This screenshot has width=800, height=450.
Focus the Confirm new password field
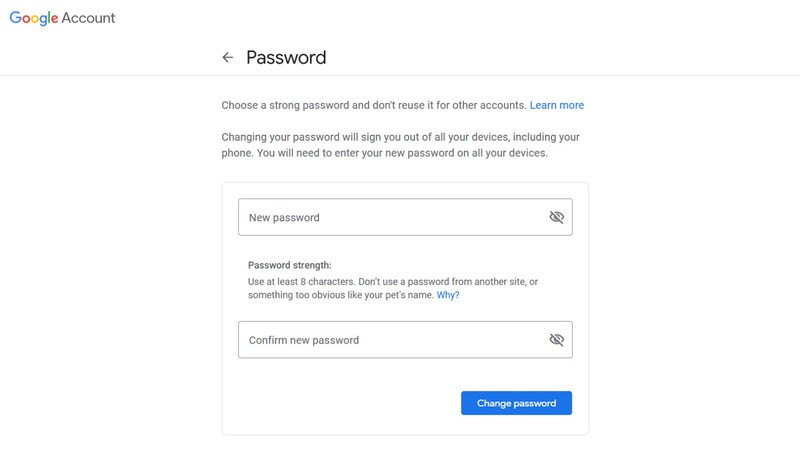tap(405, 340)
